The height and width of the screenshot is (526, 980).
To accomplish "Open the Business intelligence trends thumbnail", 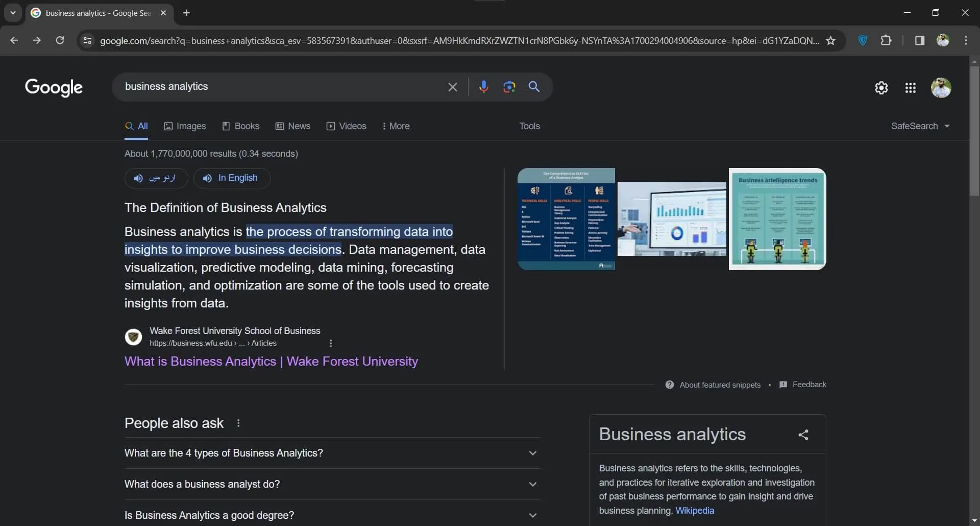I will (x=777, y=219).
